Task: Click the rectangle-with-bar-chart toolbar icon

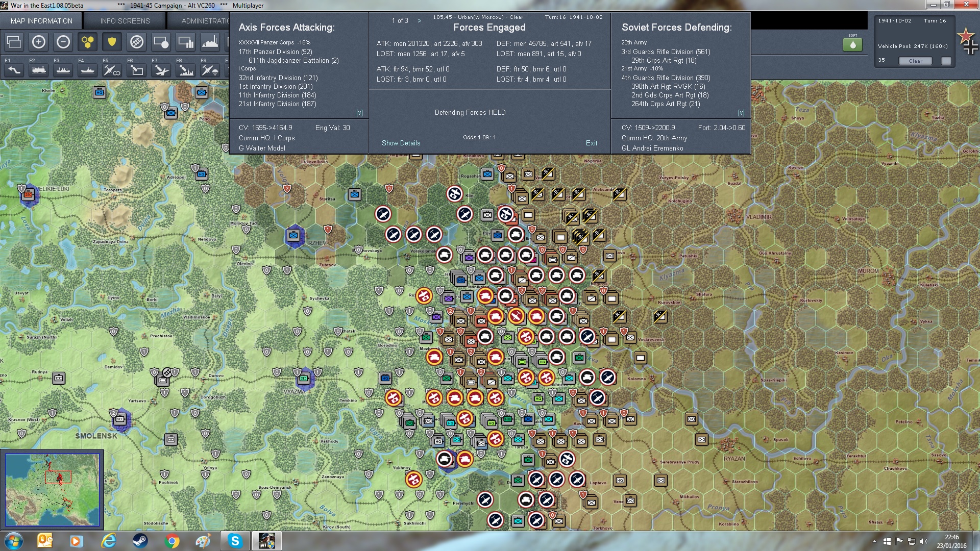Action: click(186, 42)
